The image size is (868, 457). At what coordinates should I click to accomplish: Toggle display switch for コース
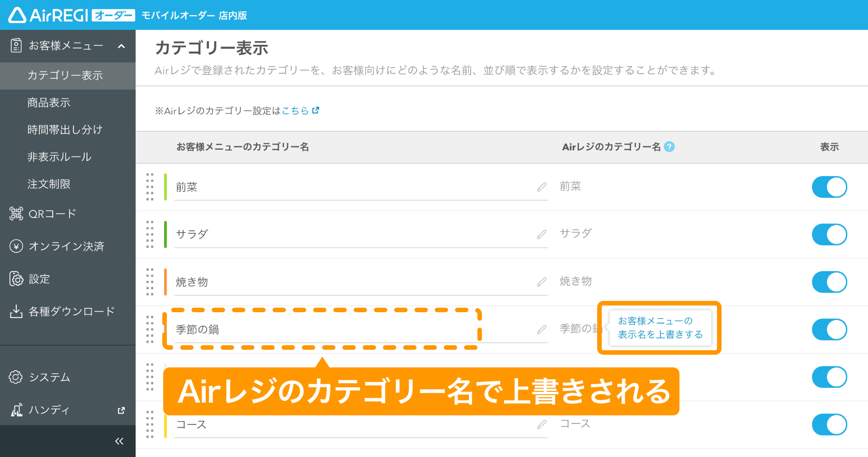coord(830,424)
